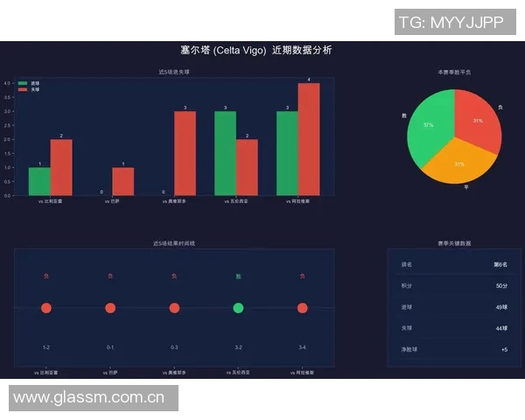Image resolution: width=525 pixels, height=420 pixels.
Task: Click the green 胜 result label on the timeline
Action: click(238, 276)
